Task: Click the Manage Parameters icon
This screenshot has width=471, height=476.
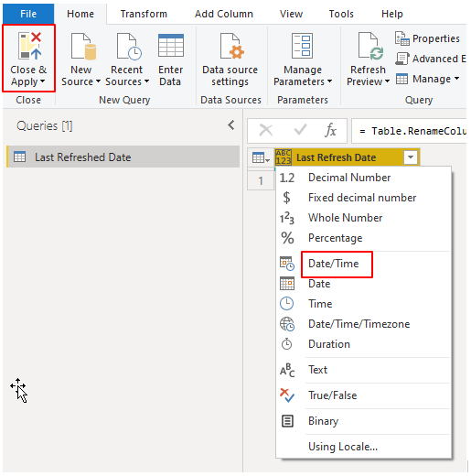Action: pyautogui.click(x=302, y=46)
